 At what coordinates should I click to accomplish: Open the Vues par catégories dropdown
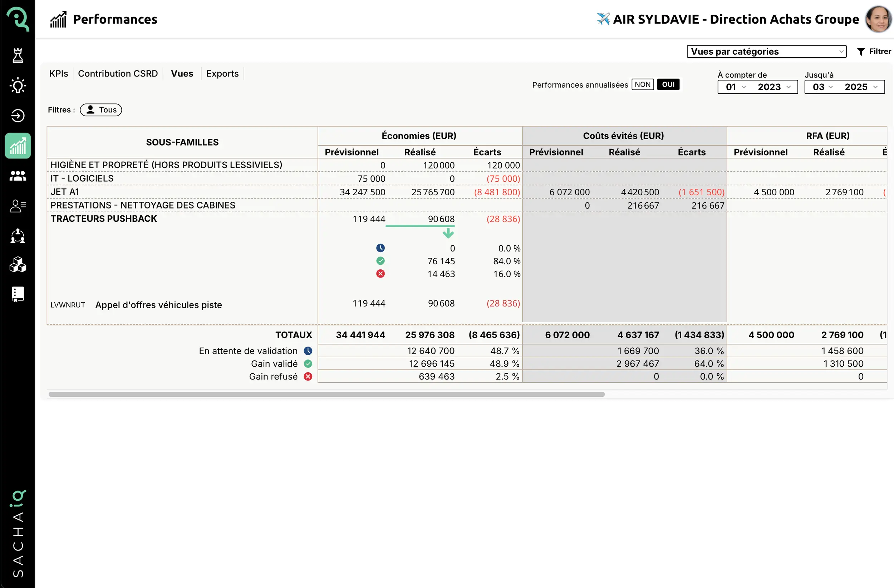(x=766, y=52)
